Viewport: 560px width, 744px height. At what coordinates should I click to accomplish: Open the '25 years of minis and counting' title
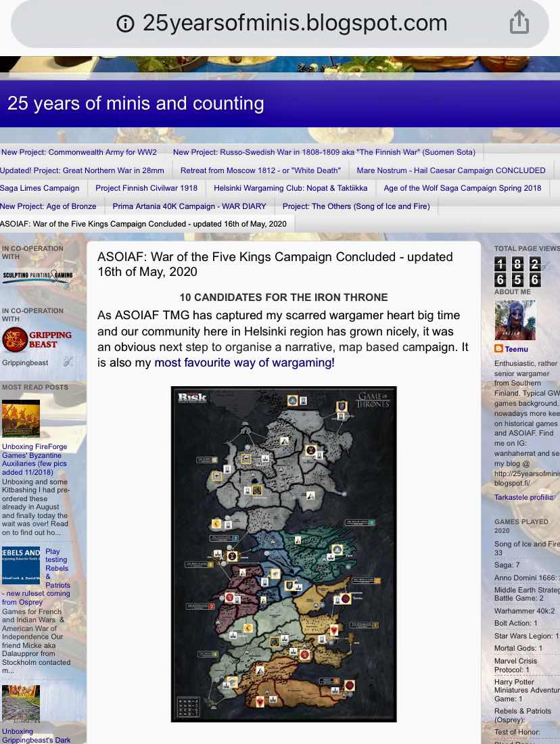136,103
